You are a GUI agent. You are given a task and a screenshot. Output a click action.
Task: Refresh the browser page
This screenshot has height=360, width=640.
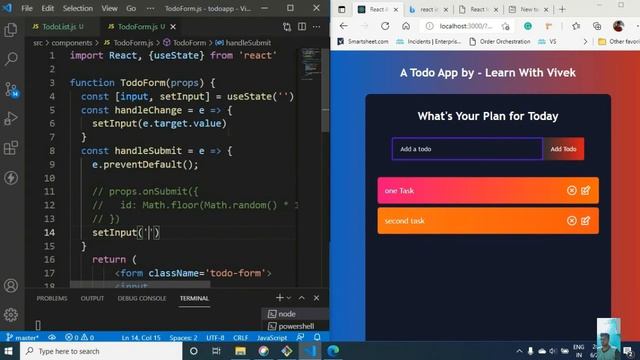385,26
